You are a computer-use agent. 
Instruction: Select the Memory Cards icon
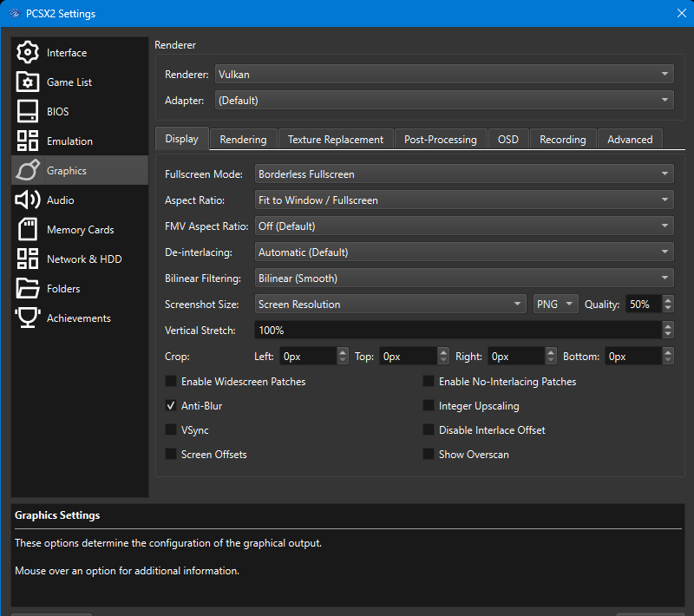[x=28, y=229]
